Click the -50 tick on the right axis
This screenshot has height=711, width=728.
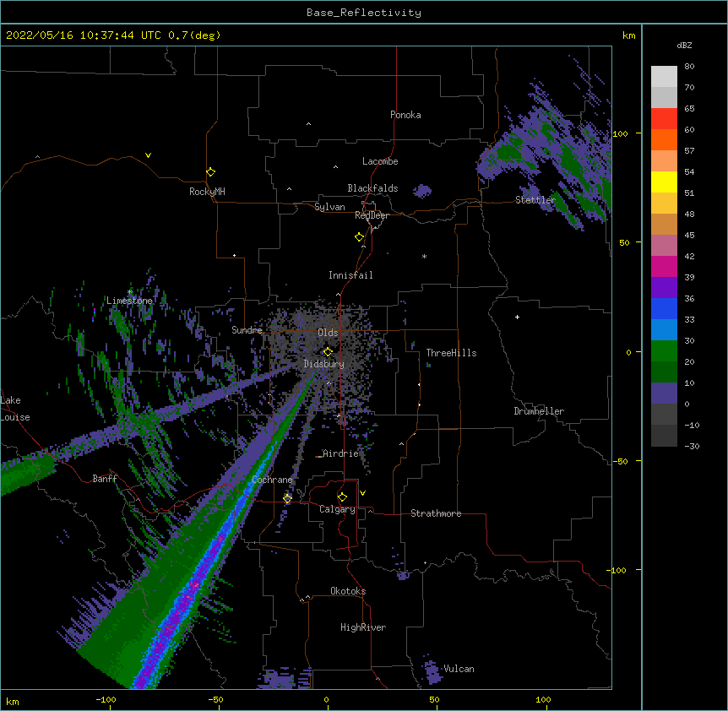(620, 461)
